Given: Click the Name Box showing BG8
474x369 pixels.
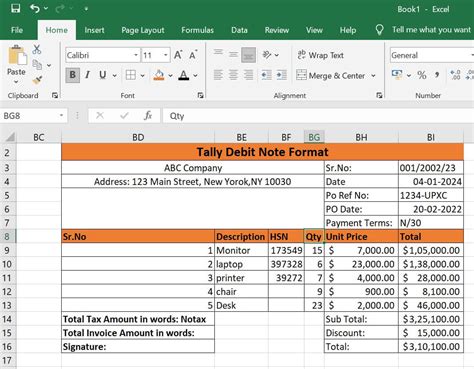Looking at the screenshot, I should click(33, 116).
